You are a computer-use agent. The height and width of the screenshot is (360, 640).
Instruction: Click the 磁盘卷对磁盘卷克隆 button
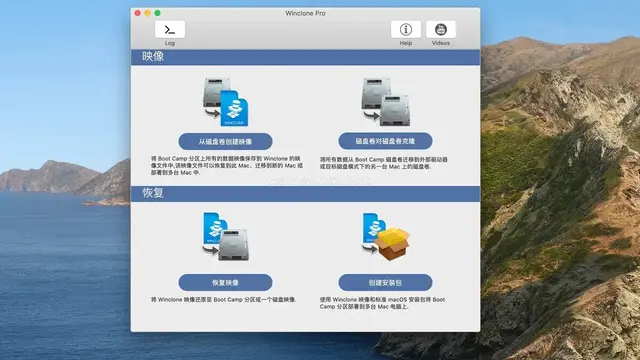[385, 141]
